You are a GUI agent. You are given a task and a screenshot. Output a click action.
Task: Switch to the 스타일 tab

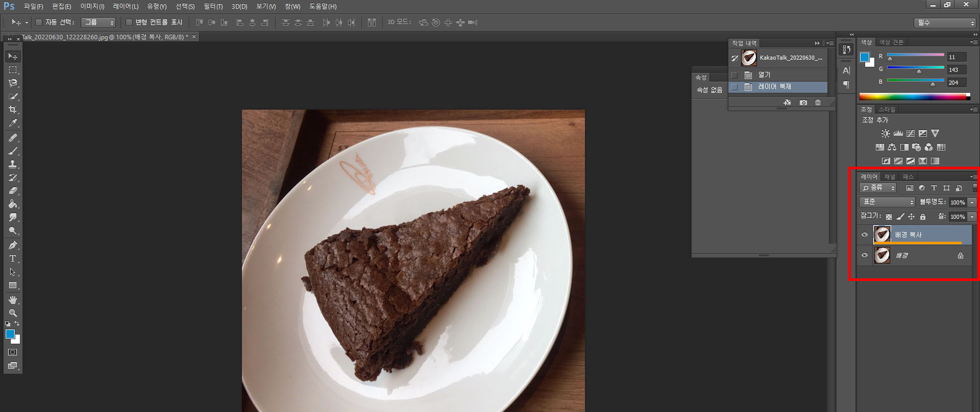click(x=887, y=110)
